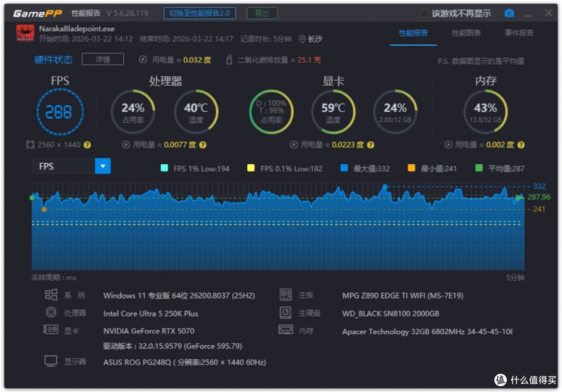This screenshot has width=562, height=392.
Task: Click the location pin icon near 长沙
Action: pos(302,39)
